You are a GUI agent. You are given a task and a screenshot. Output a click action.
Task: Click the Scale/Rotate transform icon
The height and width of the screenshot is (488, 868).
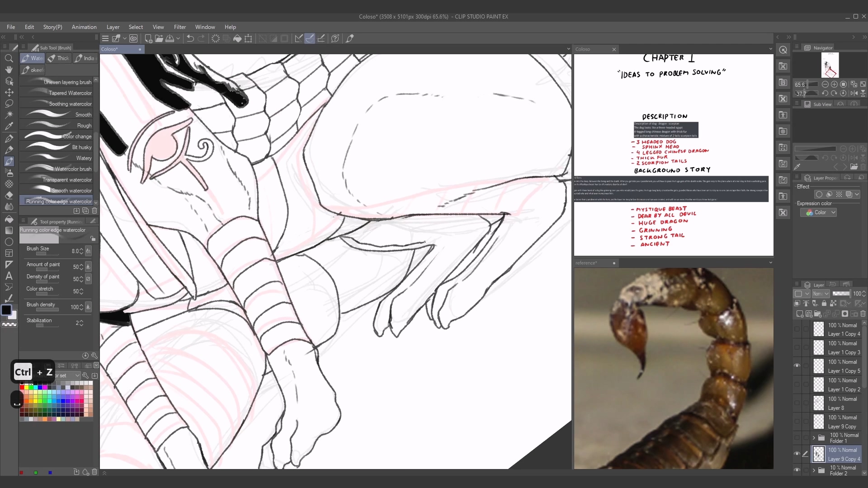(248, 38)
